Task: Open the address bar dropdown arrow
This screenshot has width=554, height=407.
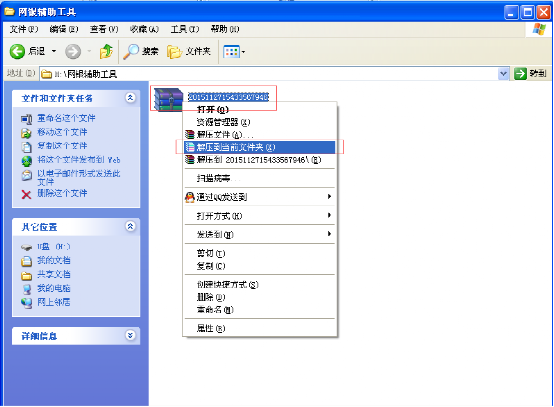Action: pyautogui.click(x=503, y=73)
